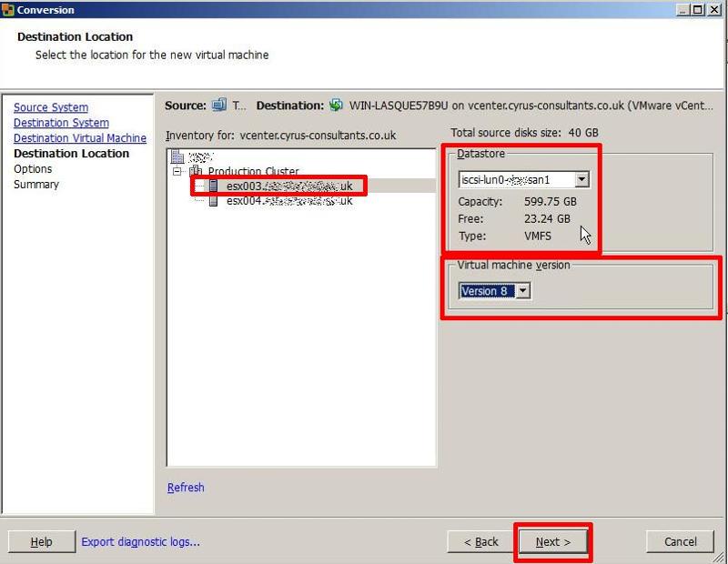Image resolution: width=728 pixels, height=564 pixels.
Task: Click the 23.24 GB free value
Action: pos(547,218)
